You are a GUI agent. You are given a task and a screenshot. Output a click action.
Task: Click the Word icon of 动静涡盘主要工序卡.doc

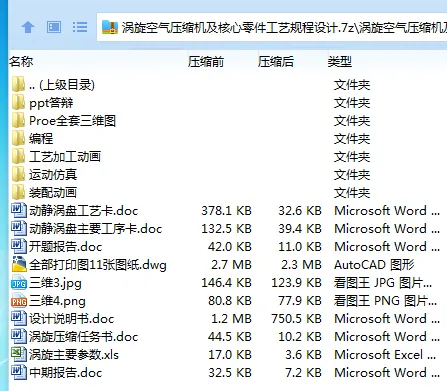click(19, 229)
